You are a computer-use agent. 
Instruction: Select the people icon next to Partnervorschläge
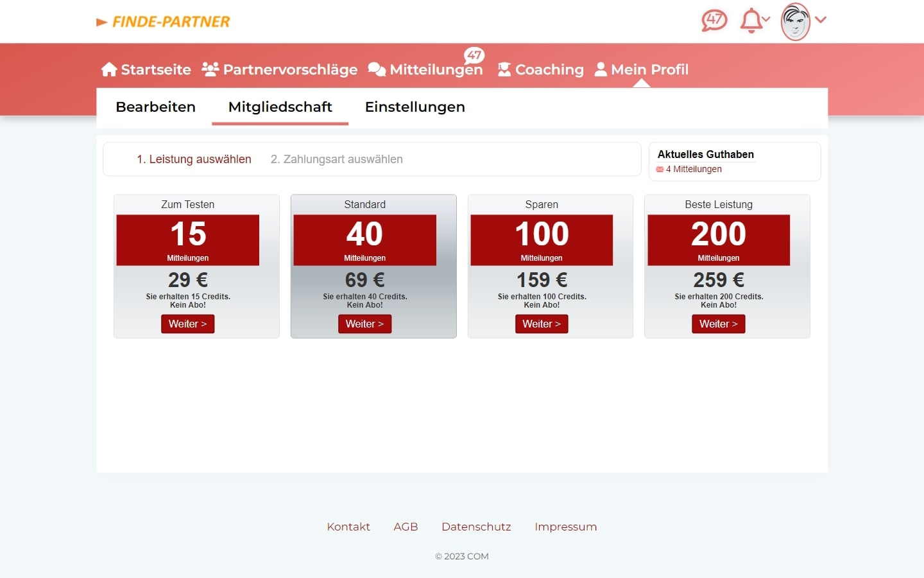210,69
